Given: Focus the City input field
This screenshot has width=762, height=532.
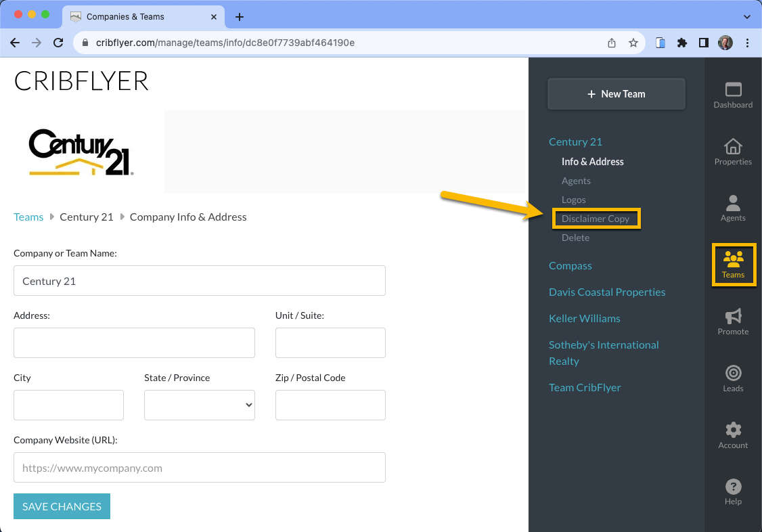Looking at the screenshot, I should (x=68, y=405).
